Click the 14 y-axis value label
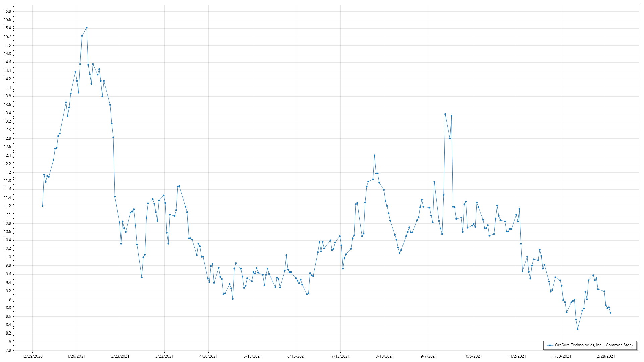The width and height of the screenshot is (644, 362). [x=9, y=87]
